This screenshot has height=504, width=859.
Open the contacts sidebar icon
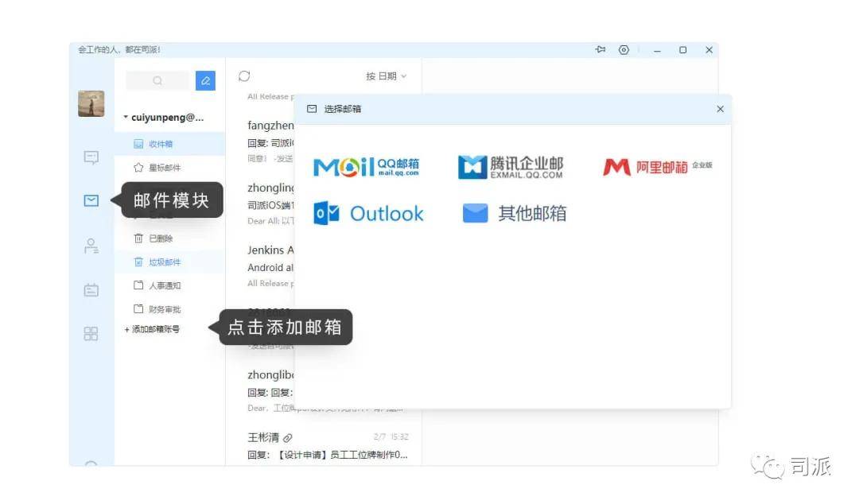point(91,246)
